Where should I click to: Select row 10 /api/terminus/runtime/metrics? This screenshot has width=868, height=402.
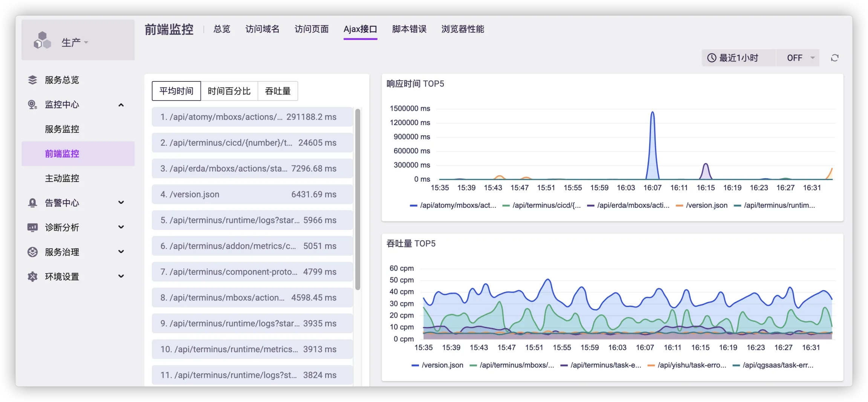(x=252, y=349)
